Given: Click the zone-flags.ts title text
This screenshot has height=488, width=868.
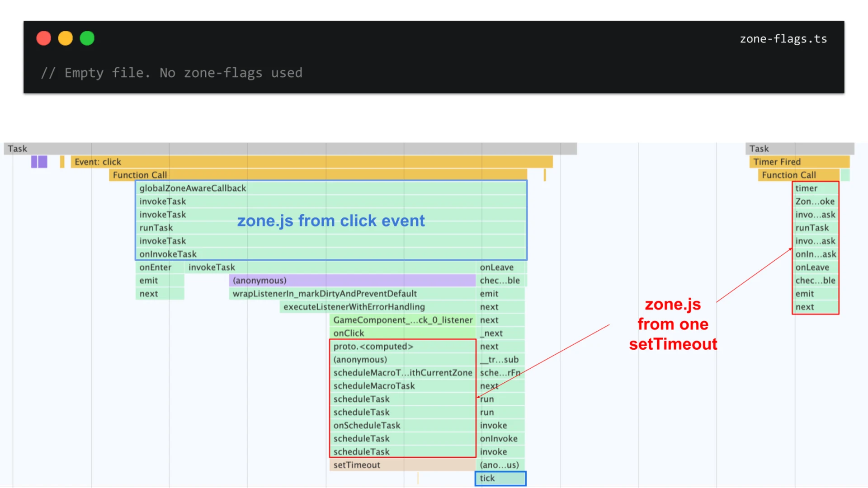Looking at the screenshot, I should pos(783,39).
